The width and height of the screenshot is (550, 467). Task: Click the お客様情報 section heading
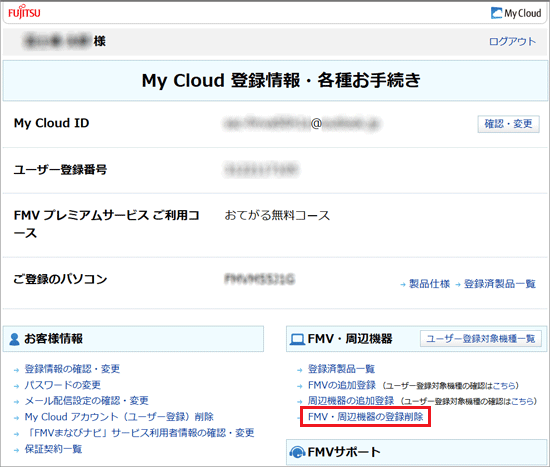click(53, 339)
